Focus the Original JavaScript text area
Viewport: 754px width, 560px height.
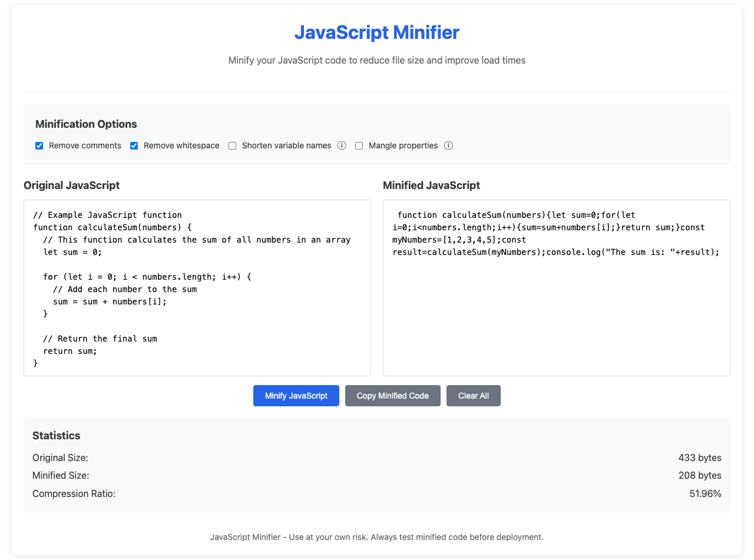click(197, 288)
